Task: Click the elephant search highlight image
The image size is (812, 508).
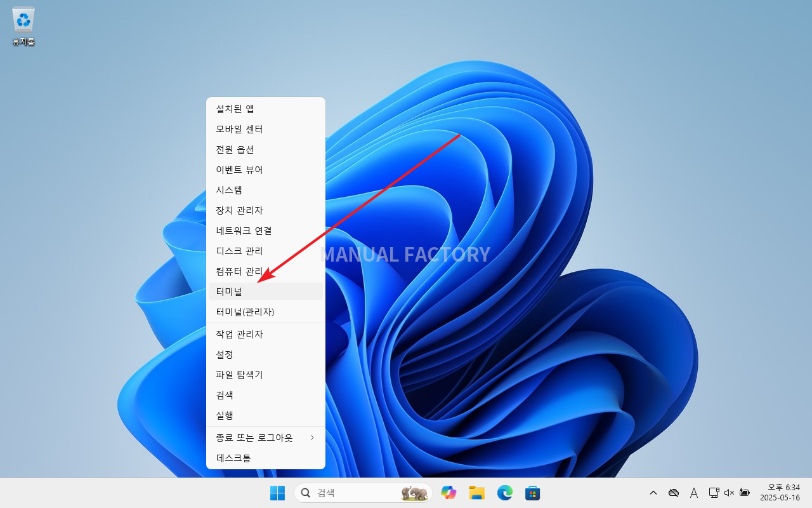Action: (414, 493)
